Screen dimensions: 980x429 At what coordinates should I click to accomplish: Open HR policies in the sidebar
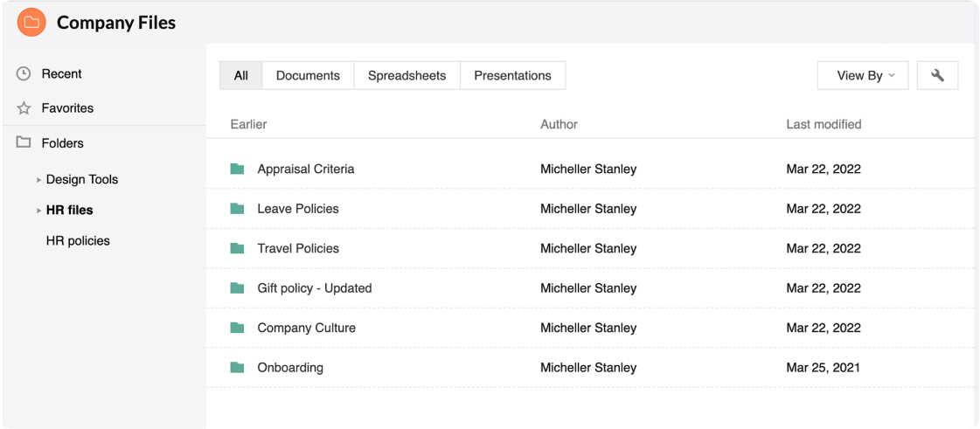[78, 241]
